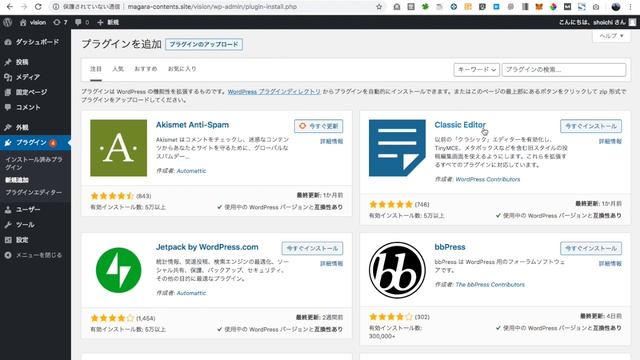Click the WordPress logo in admin bar
This screenshot has height=360, width=640.
7,22
